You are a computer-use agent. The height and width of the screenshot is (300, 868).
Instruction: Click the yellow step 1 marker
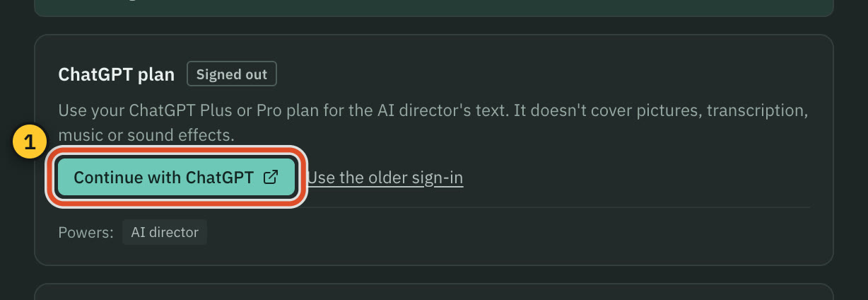click(29, 143)
